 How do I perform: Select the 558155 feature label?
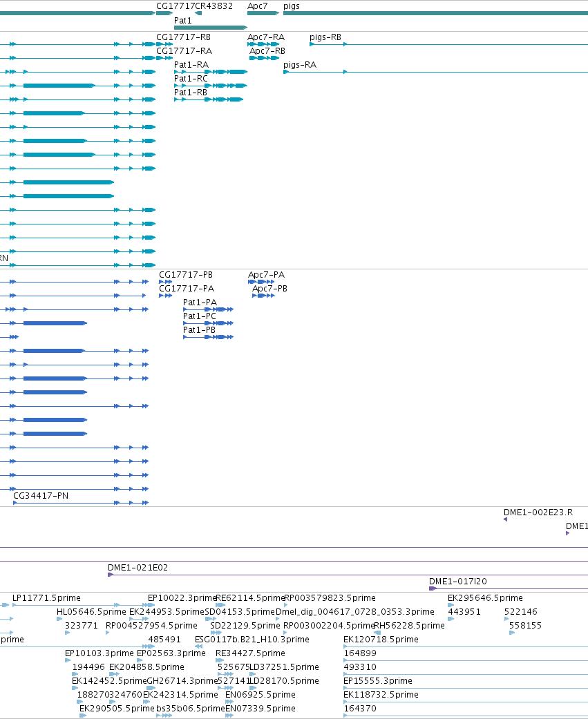coord(525,626)
